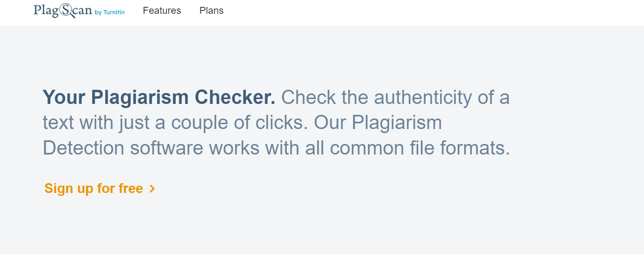Click the arrow icon after the orange link
The height and width of the screenshot is (254, 644).
coord(152,188)
